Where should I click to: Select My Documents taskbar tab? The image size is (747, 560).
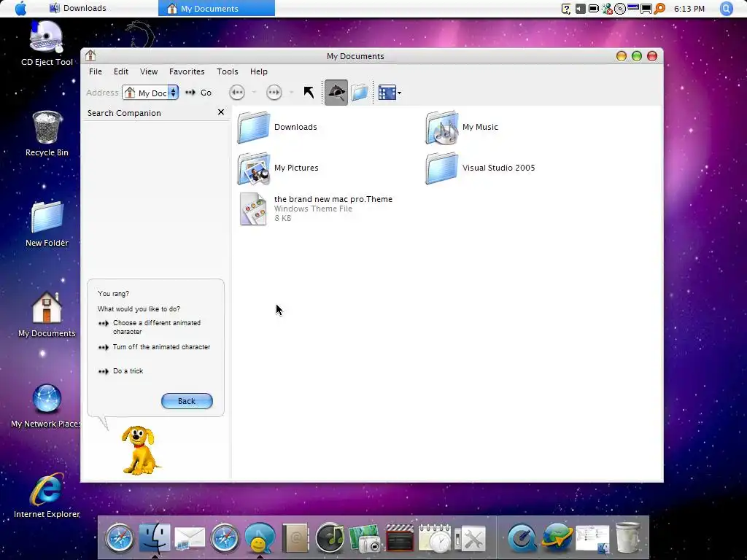tap(216, 8)
